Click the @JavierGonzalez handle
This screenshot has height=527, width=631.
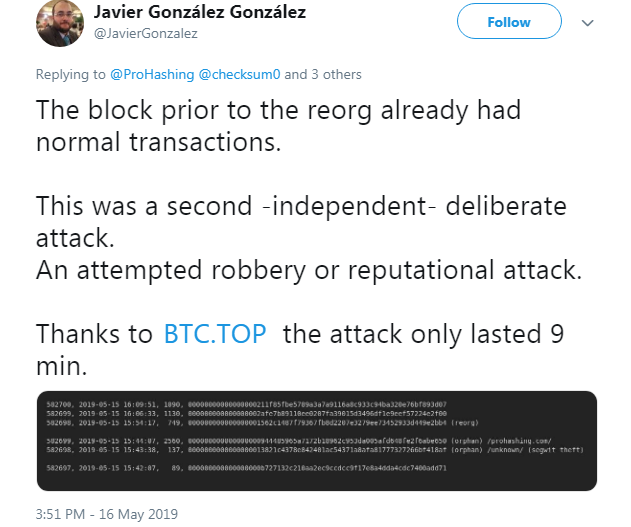point(145,33)
